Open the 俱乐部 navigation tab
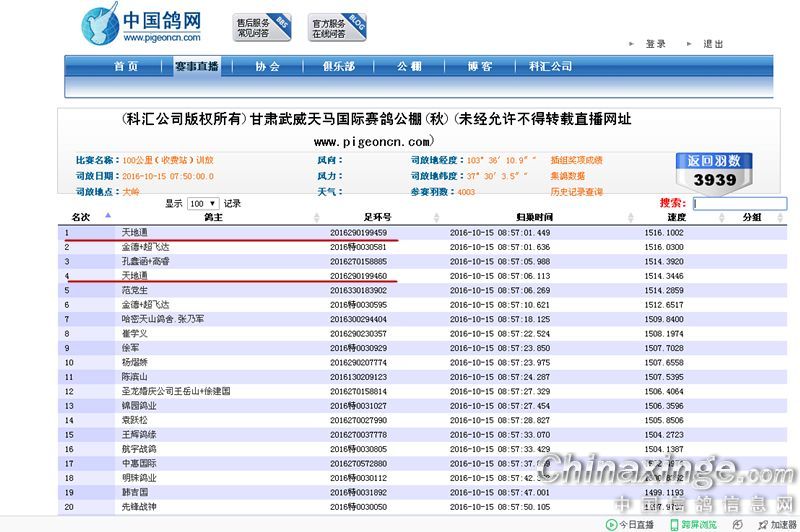The image size is (800, 532). pyautogui.click(x=338, y=66)
